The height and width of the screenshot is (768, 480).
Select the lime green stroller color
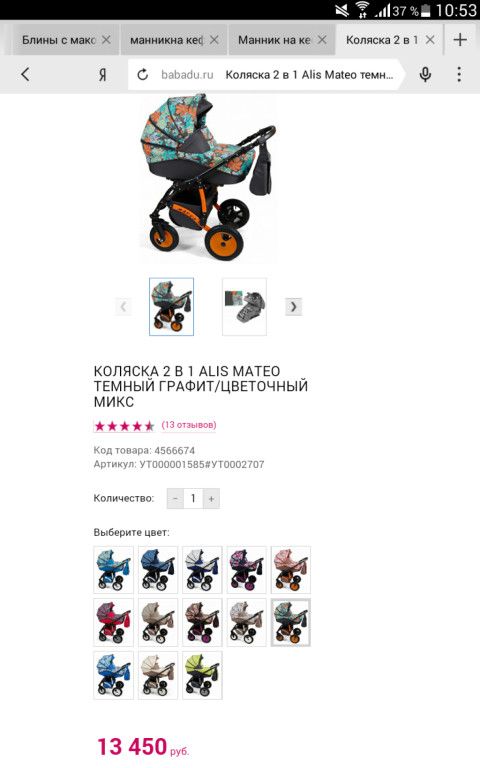[202, 675]
